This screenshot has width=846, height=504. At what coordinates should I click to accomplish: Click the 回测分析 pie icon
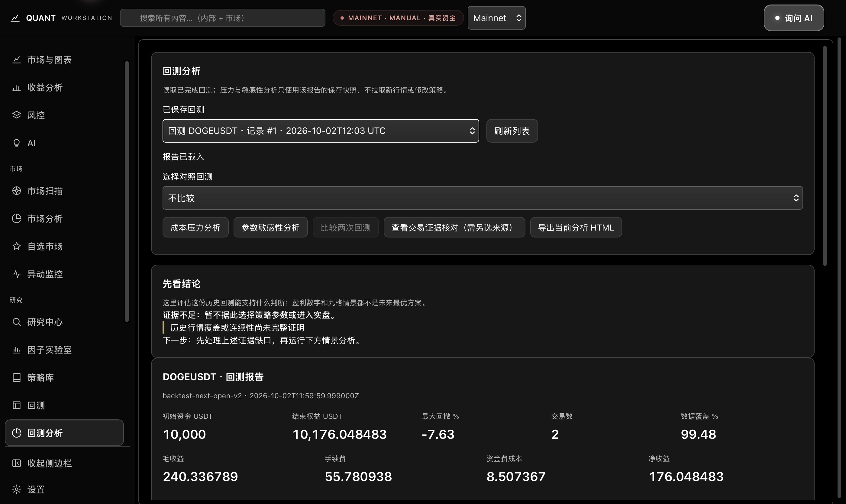16,433
